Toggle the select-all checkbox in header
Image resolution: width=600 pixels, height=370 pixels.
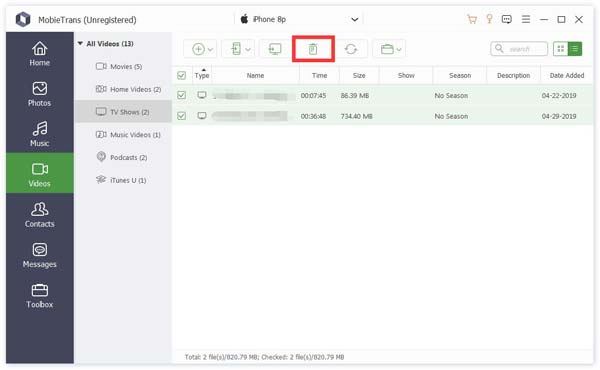coord(182,75)
